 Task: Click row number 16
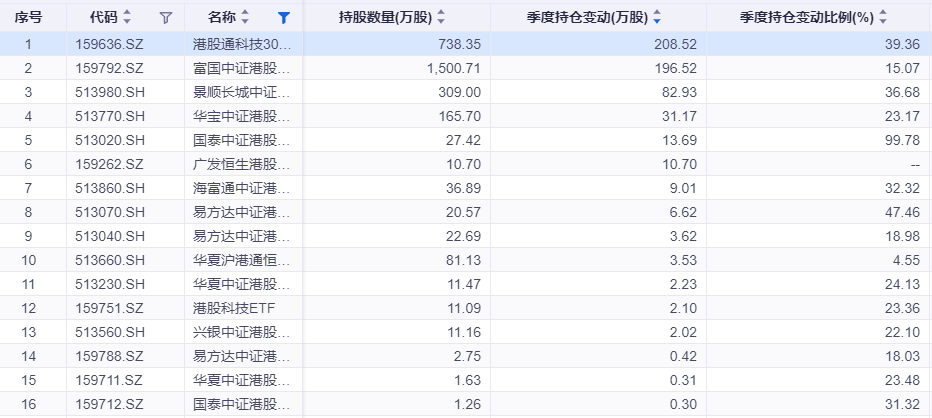29,404
